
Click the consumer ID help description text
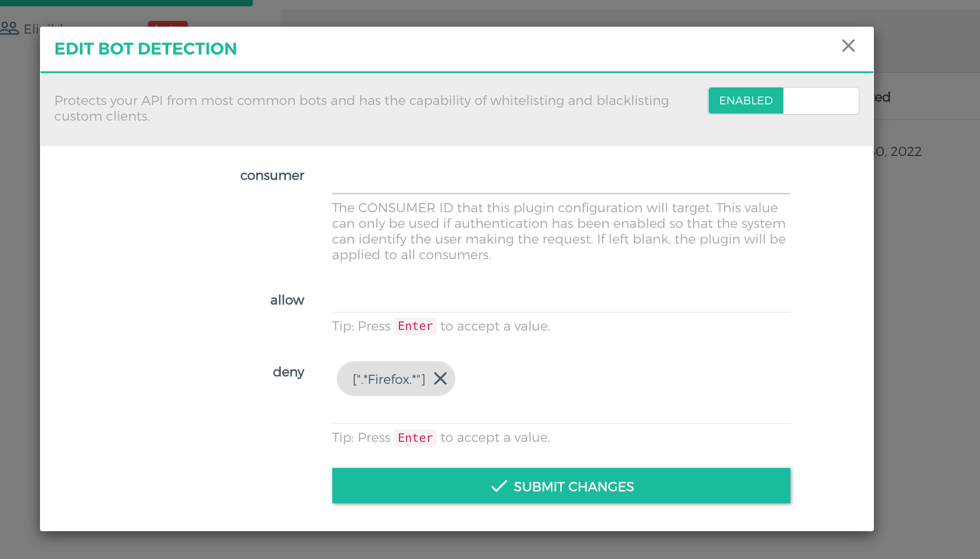559,231
